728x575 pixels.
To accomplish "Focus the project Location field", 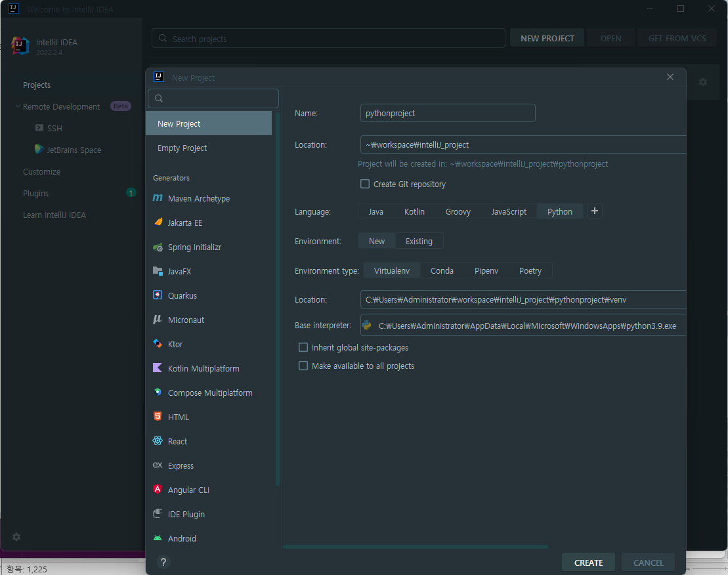I will 523,144.
